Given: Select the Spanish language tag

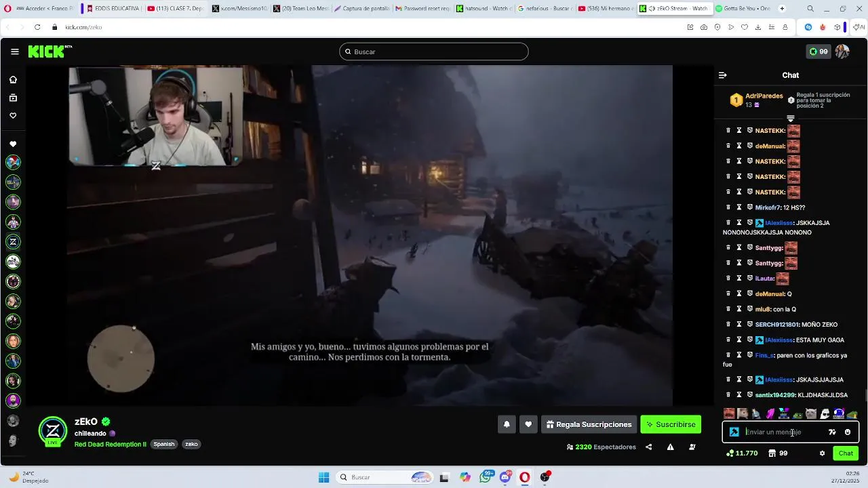Looking at the screenshot, I should pos(164,445).
